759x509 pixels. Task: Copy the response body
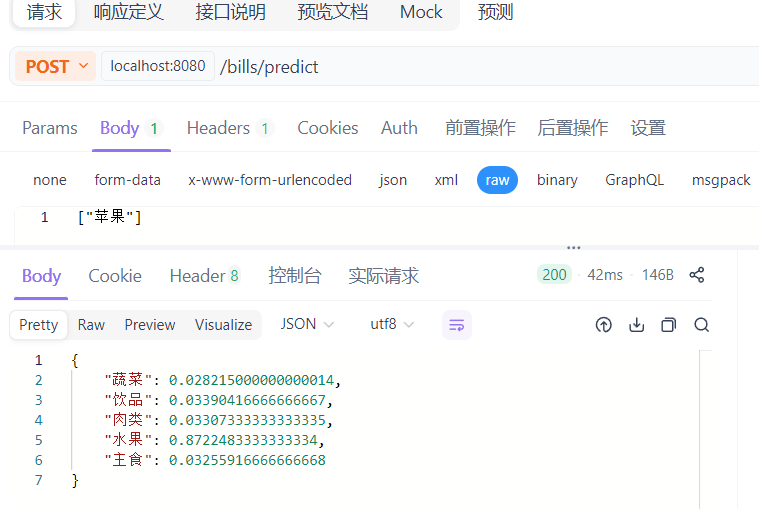click(668, 325)
